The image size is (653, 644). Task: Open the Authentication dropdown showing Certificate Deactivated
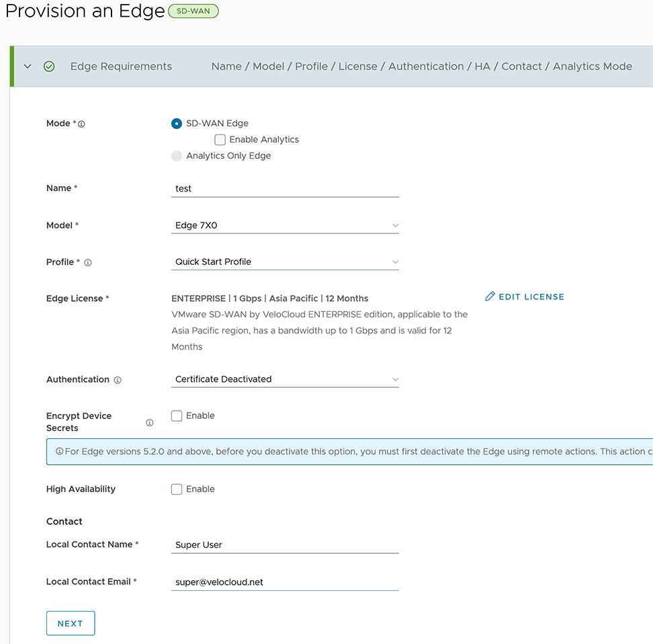[285, 379]
